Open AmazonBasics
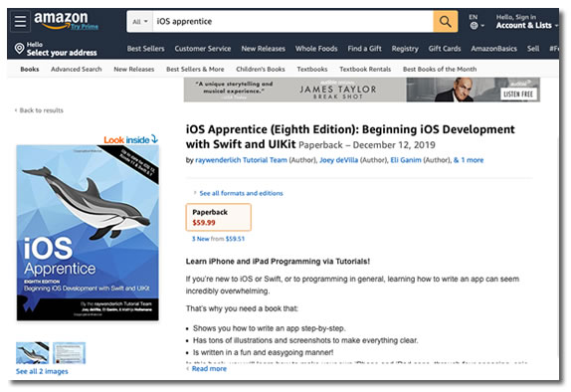This screenshot has height=392, width=571. [x=493, y=49]
